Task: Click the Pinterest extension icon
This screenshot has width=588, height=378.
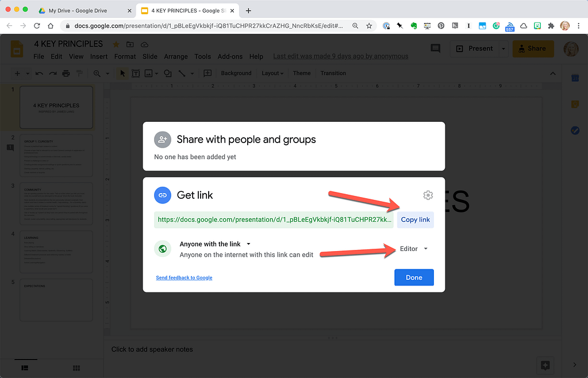Action: click(x=441, y=26)
